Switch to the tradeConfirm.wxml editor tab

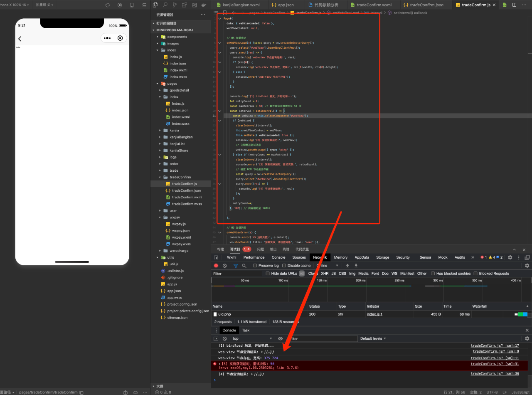(x=370, y=5)
